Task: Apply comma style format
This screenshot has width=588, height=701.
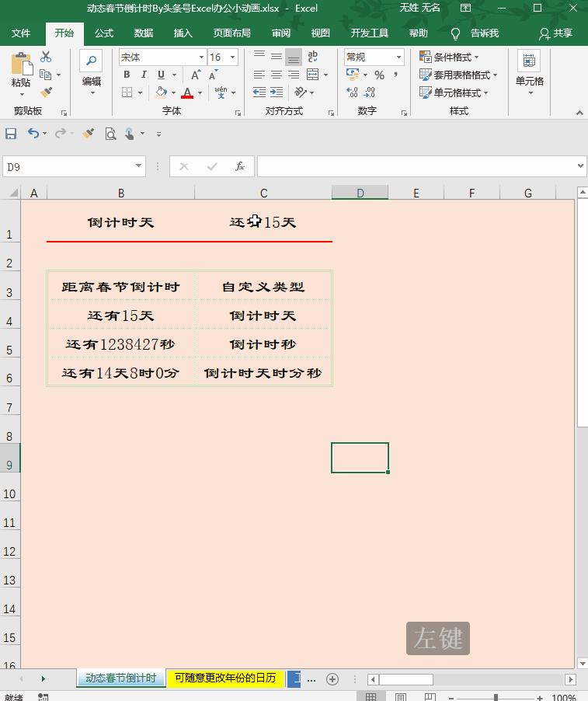Action: [396, 75]
